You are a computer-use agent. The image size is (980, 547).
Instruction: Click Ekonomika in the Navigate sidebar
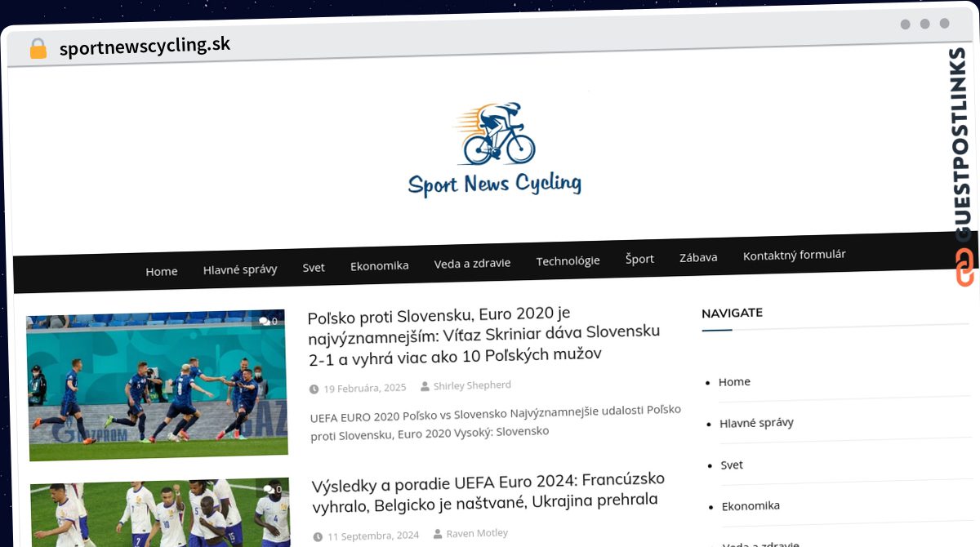point(751,506)
